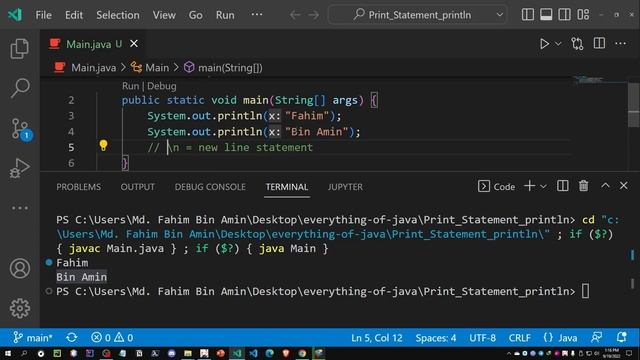Toggle primary side bar layout icon
This screenshot has width=640, height=360.
point(527,15)
